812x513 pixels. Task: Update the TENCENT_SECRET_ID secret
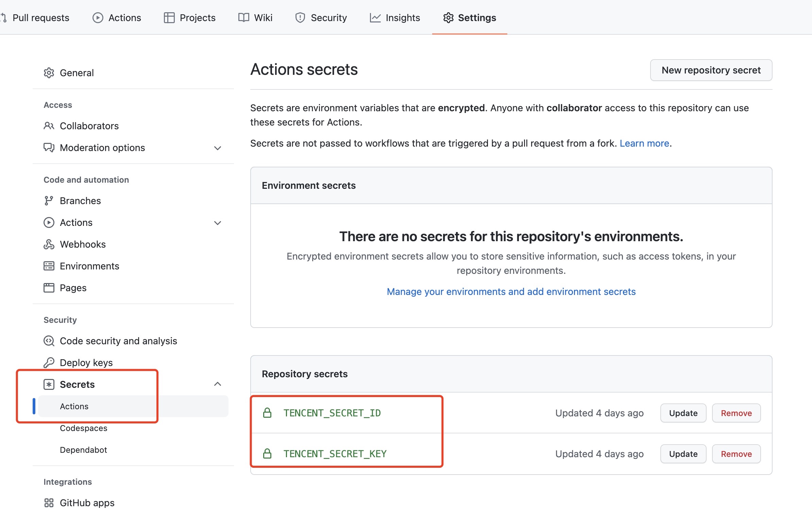683,413
